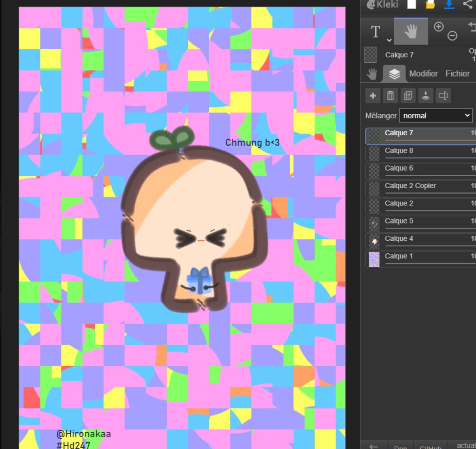476x449 pixels.
Task: Click the blue download/save image icon
Action: [449, 5]
